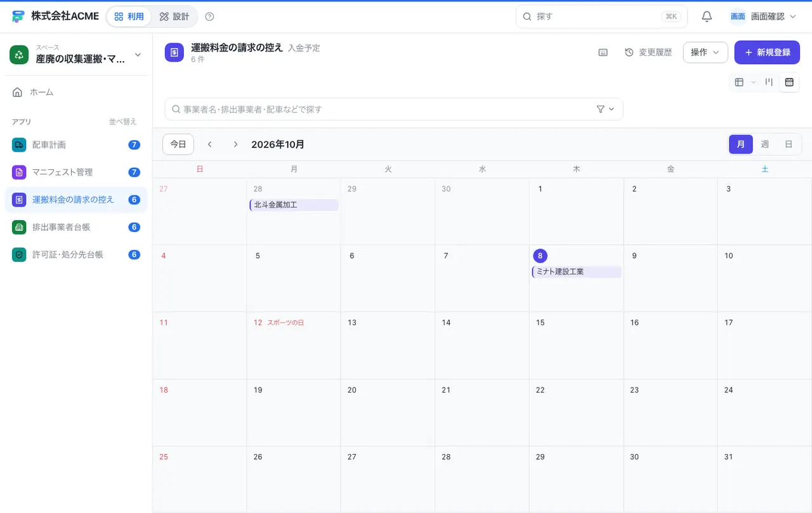
Task: Open 配車計画 app
Action: (x=76, y=145)
